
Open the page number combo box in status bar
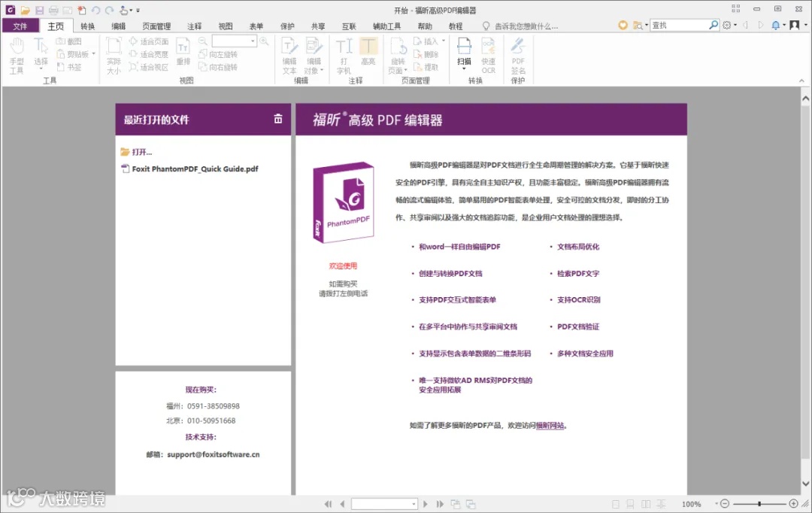tap(384, 504)
